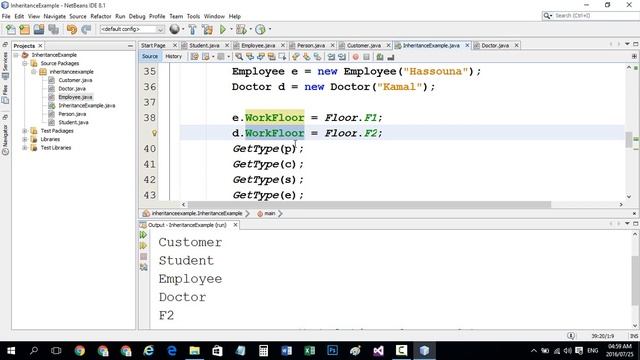Collapse the inheritanceexample package node

[x=34, y=72]
